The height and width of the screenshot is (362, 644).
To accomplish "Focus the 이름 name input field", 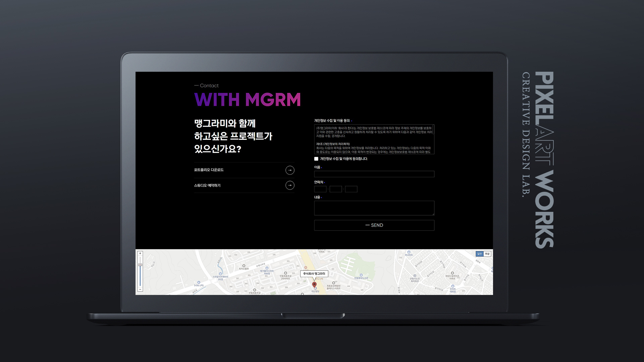I will [374, 174].
